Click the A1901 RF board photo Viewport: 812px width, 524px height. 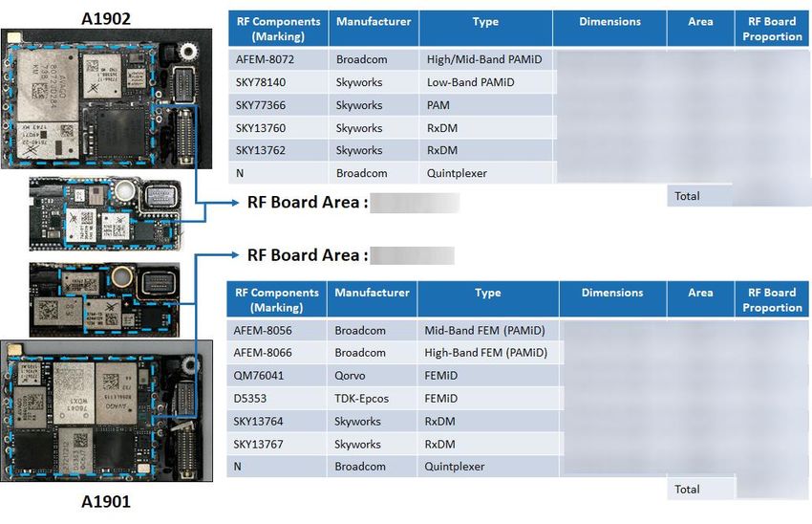point(107,411)
